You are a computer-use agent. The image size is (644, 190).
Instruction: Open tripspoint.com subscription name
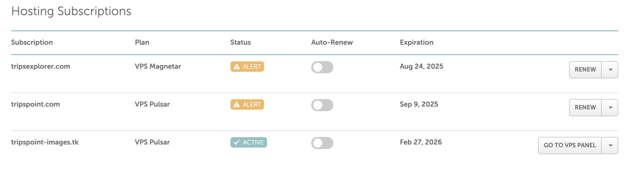click(x=35, y=104)
